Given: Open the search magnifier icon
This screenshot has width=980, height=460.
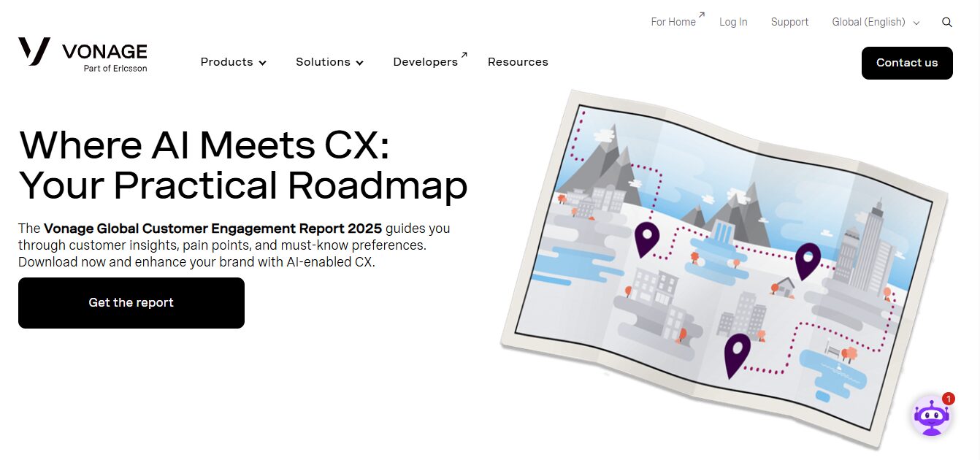Looking at the screenshot, I should 947,22.
